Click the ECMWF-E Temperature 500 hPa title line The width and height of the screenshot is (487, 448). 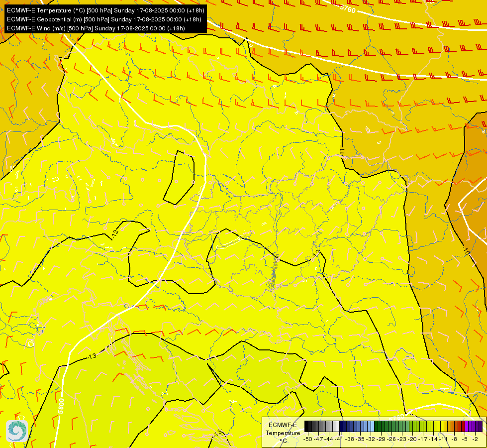[105, 10]
